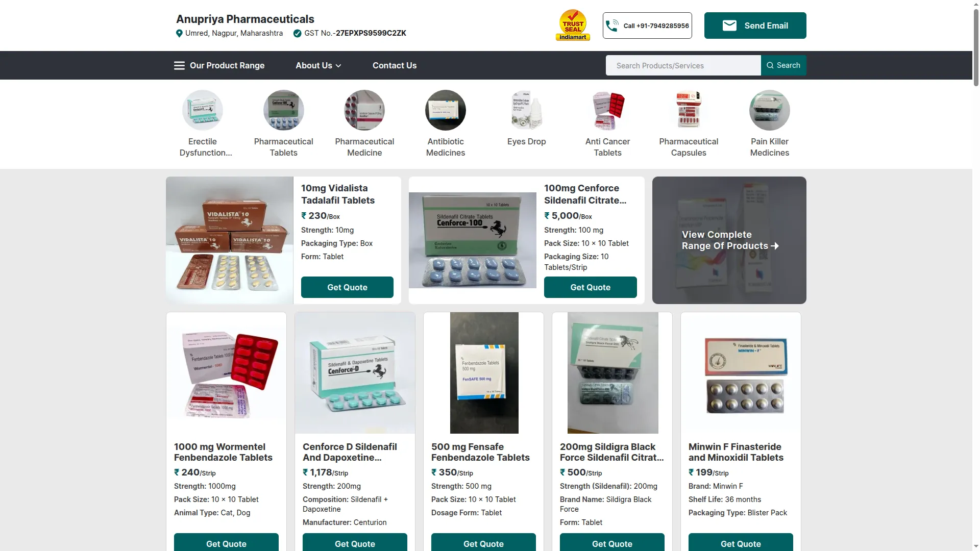Open the 500 mg Fensafe Fenbendazole Tablets title
980x551 pixels.
click(x=480, y=452)
